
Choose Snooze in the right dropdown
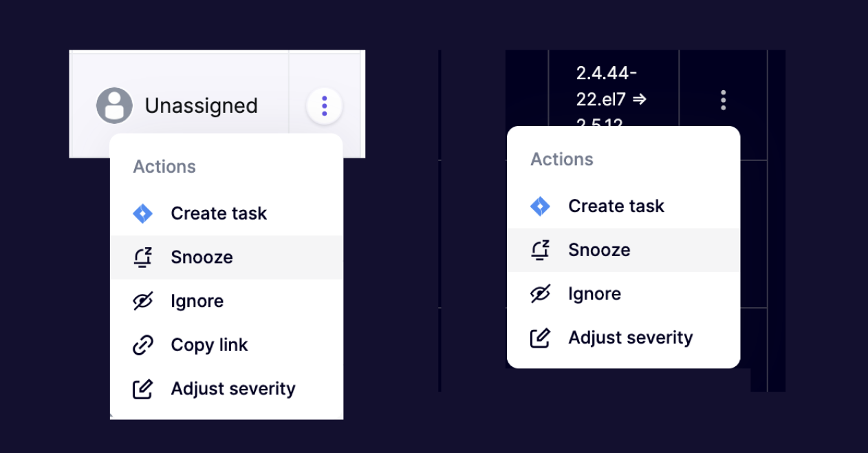coord(624,250)
